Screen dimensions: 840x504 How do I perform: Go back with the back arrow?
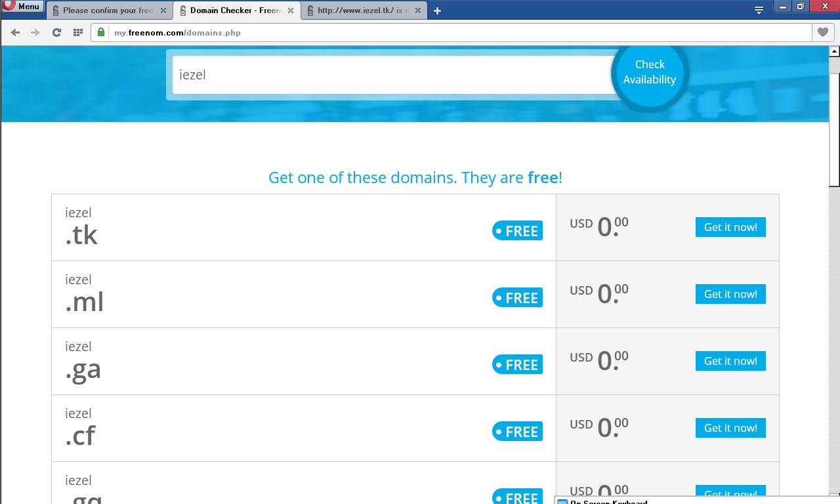tap(15, 32)
